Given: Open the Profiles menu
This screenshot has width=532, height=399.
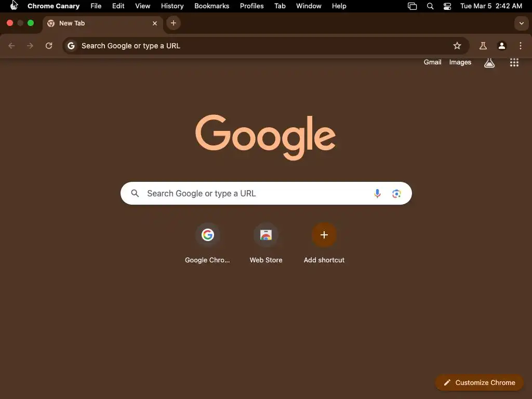Looking at the screenshot, I should pos(251,6).
